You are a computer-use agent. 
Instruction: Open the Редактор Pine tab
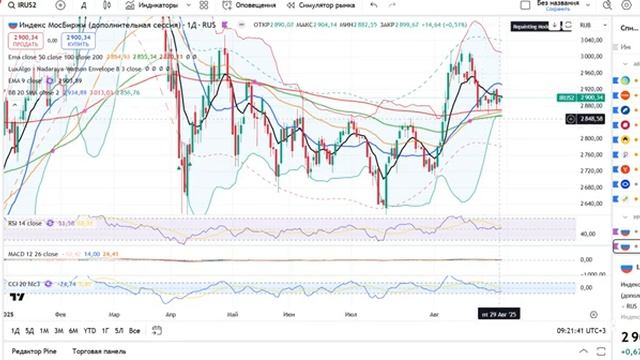[34, 351]
